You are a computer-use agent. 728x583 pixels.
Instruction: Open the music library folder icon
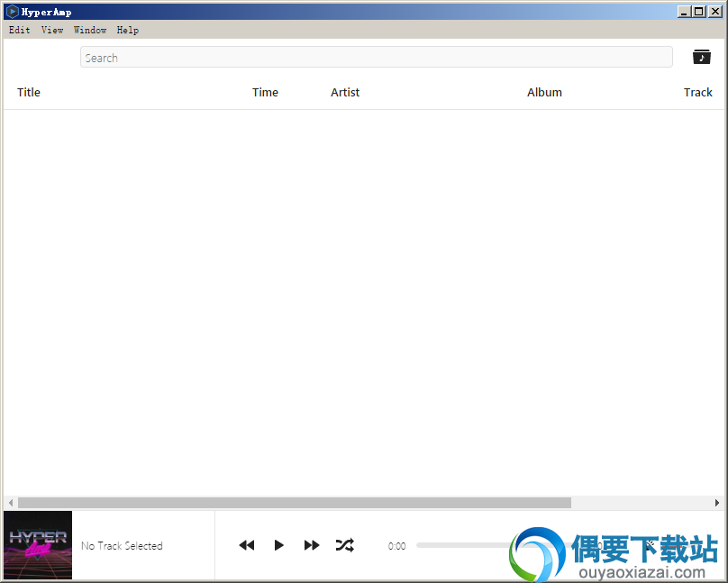click(x=702, y=57)
